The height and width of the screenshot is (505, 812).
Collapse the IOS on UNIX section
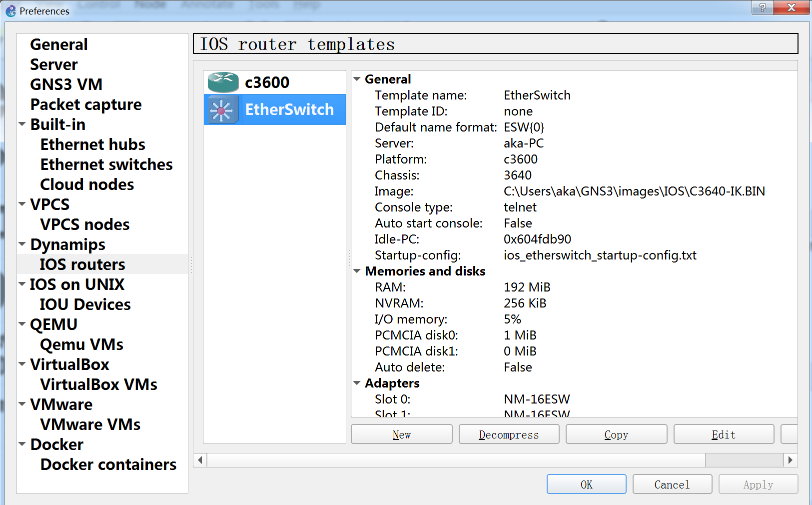coord(22,283)
